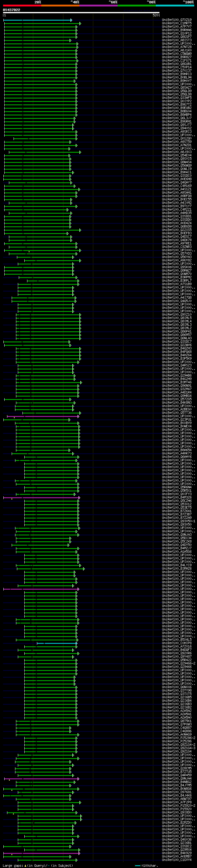Click the cyan alignment bar for UniRef100_Q7XZ19
The image size is (197, 868).
pyautogui.click(x=37, y=20)
